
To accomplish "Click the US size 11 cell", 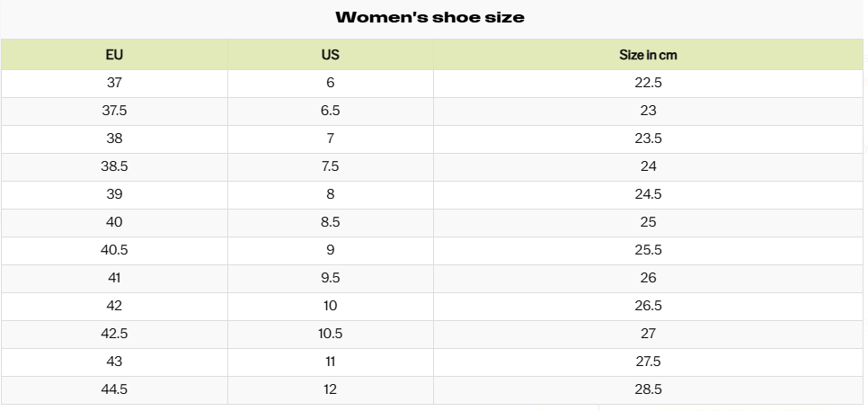I will [331, 362].
